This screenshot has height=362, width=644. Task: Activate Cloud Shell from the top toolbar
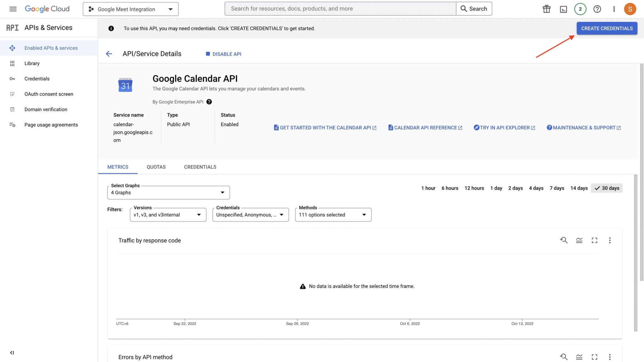(x=563, y=9)
